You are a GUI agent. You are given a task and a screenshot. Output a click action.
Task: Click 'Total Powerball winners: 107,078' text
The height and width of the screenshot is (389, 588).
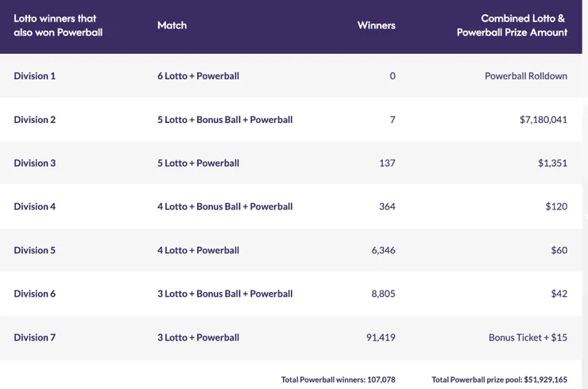tap(338, 380)
